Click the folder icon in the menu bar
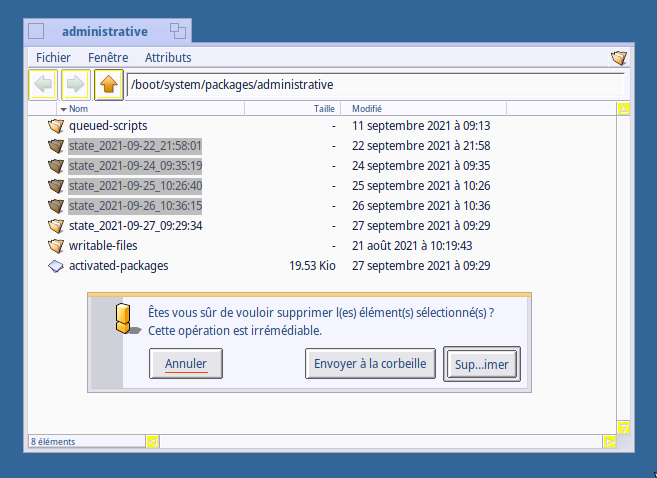This screenshot has width=657, height=478. (x=619, y=58)
